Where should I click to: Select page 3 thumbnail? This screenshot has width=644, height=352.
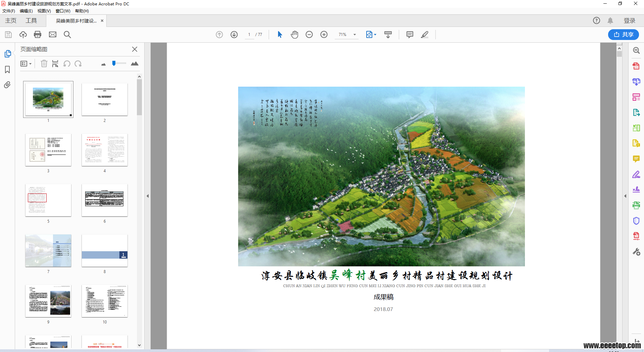pyautogui.click(x=48, y=150)
